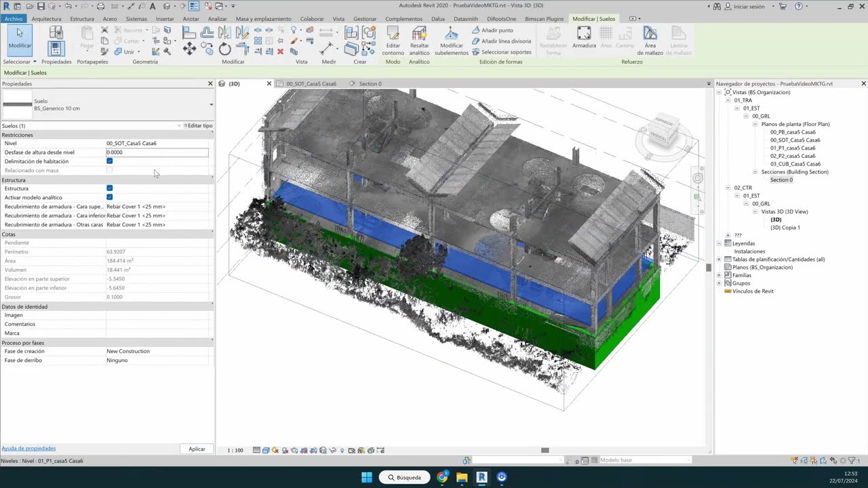Click the Resaltar analítico tool
Image resolution: width=868 pixels, height=488 pixels.
419,41
